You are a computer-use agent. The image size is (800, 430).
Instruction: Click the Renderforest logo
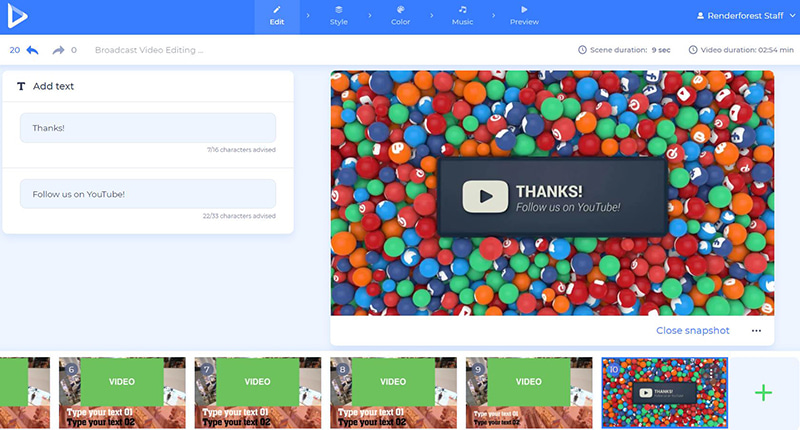coord(17,16)
